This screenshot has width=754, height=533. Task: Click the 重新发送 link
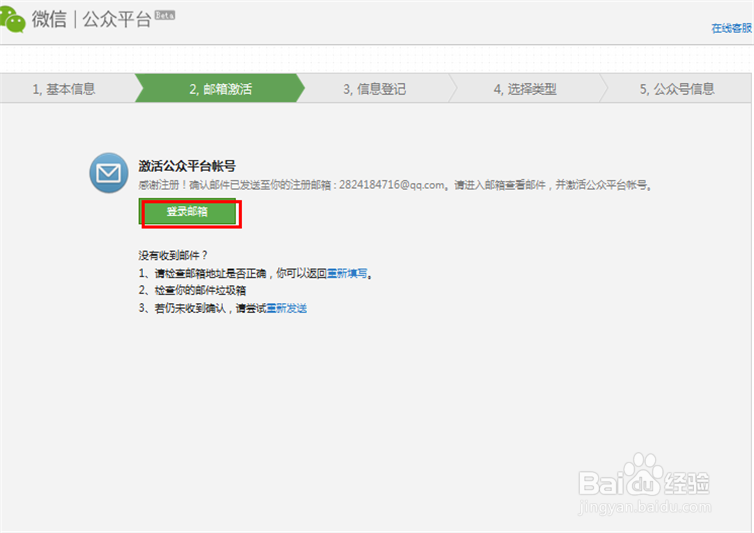(287, 308)
